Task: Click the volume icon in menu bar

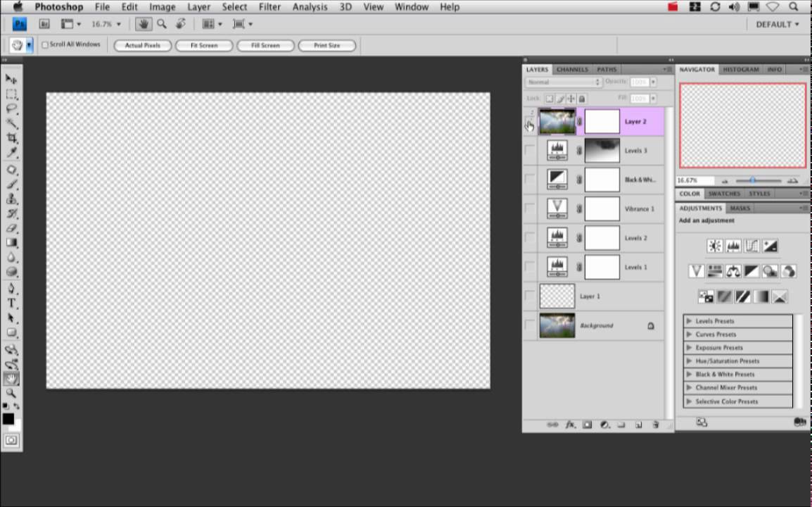Action: (x=734, y=7)
